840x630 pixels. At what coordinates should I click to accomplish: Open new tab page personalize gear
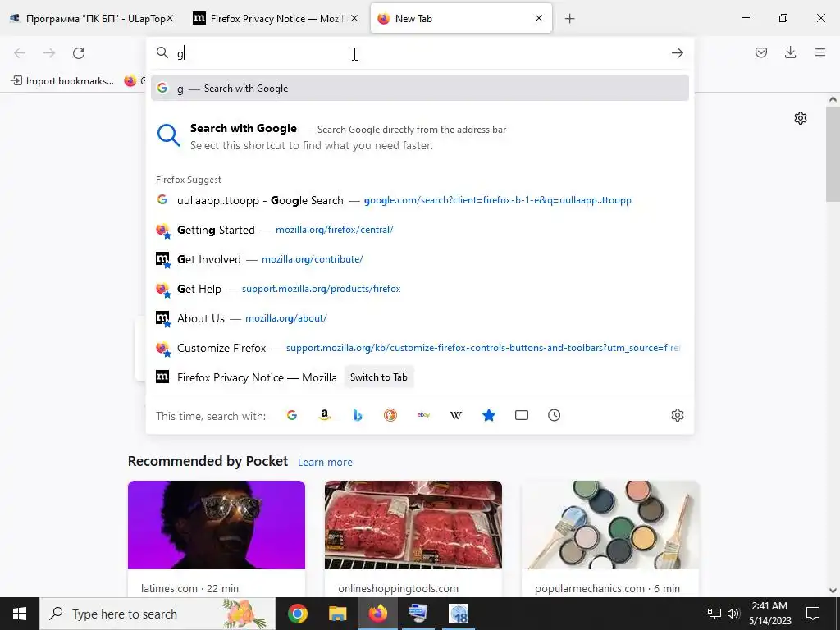coord(801,118)
